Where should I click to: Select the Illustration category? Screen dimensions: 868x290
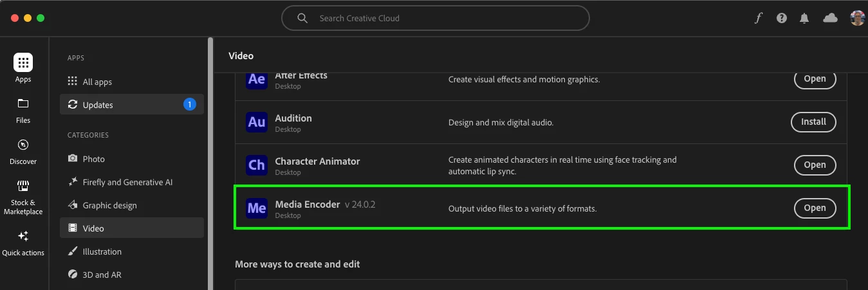(132, 251)
